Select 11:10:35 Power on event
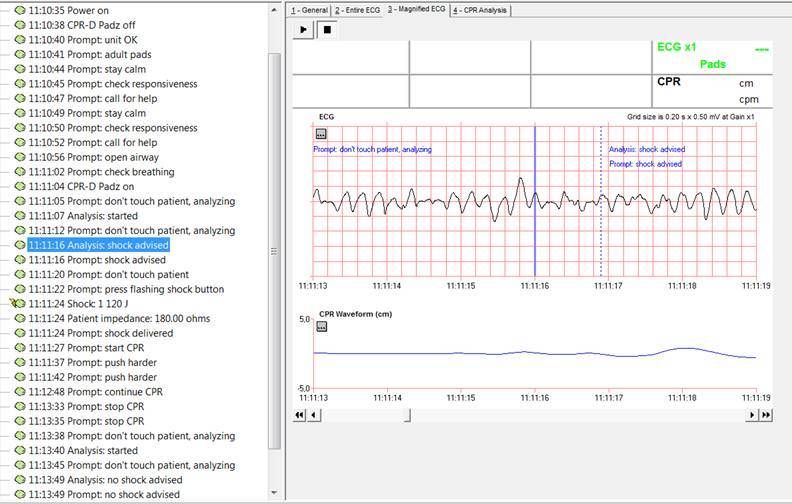Image resolution: width=792 pixels, height=504 pixels. 68,10
